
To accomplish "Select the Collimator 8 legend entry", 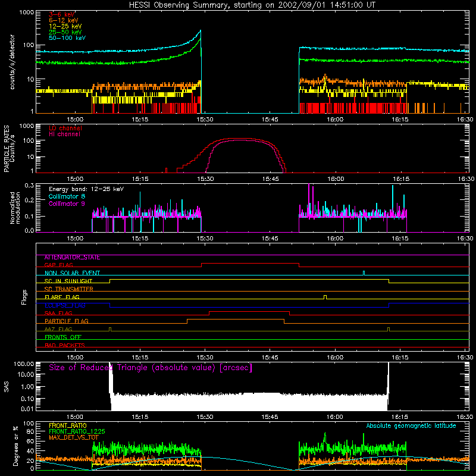I will pyautogui.click(x=67, y=196).
